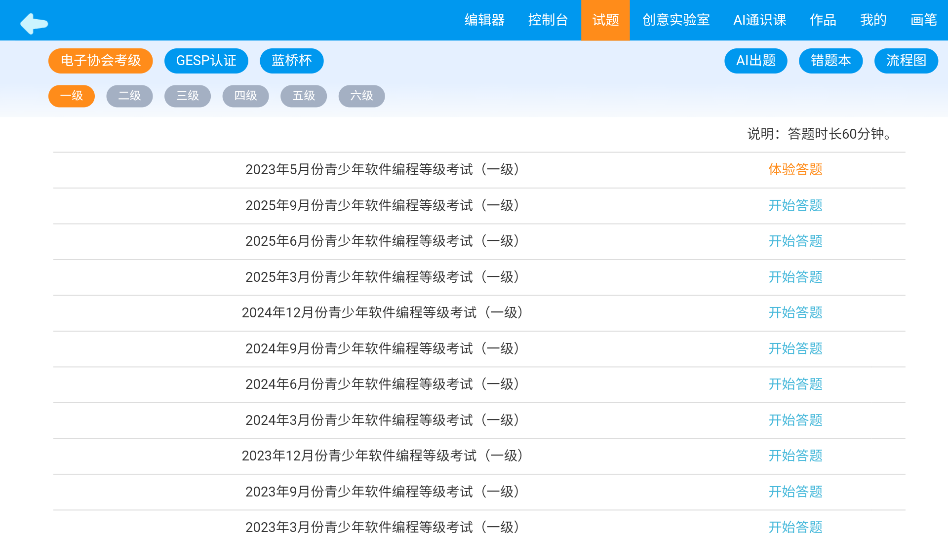The width and height of the screenshot is (948, 533).
Task: Click the AI出题 button
Action: click(x=756, y=61)
